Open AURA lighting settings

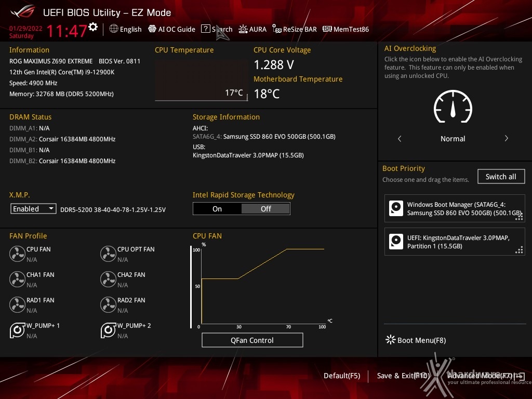point(252,29)
